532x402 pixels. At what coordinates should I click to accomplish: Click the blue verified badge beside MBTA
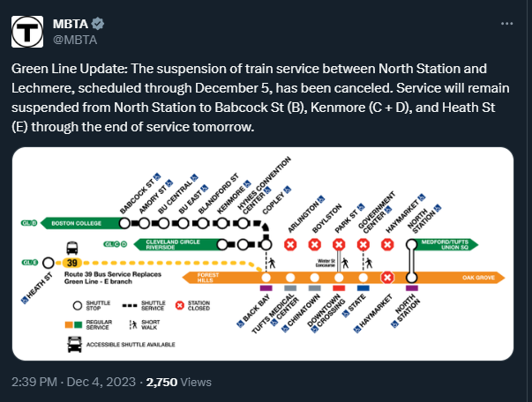tap(101, 23)
